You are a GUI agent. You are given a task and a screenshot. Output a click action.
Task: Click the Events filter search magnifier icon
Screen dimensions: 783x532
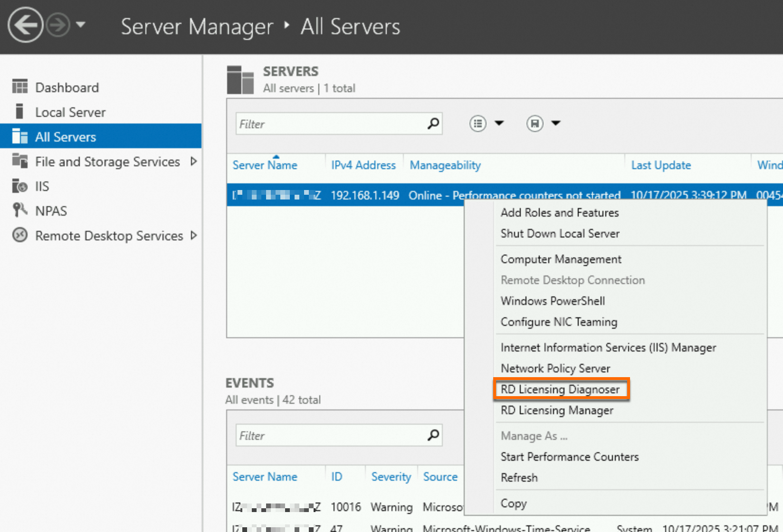tap(433, 435)
